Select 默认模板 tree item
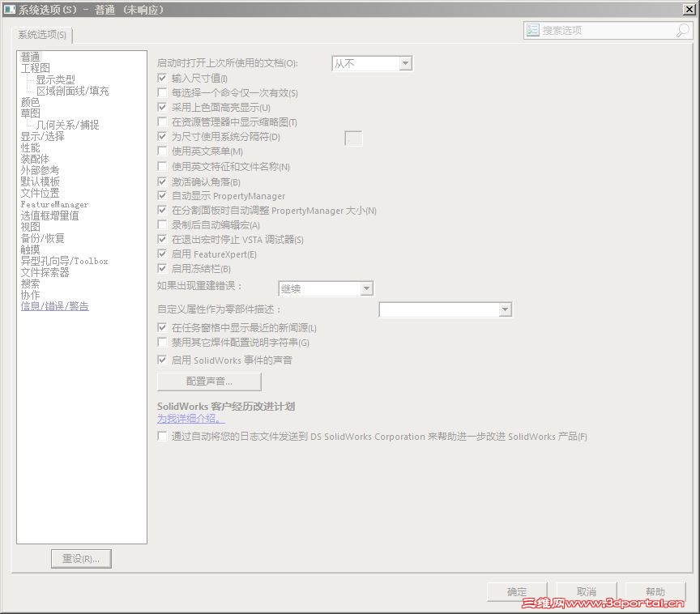The width and height of the screenshot is (700, 614). (40, 181)
